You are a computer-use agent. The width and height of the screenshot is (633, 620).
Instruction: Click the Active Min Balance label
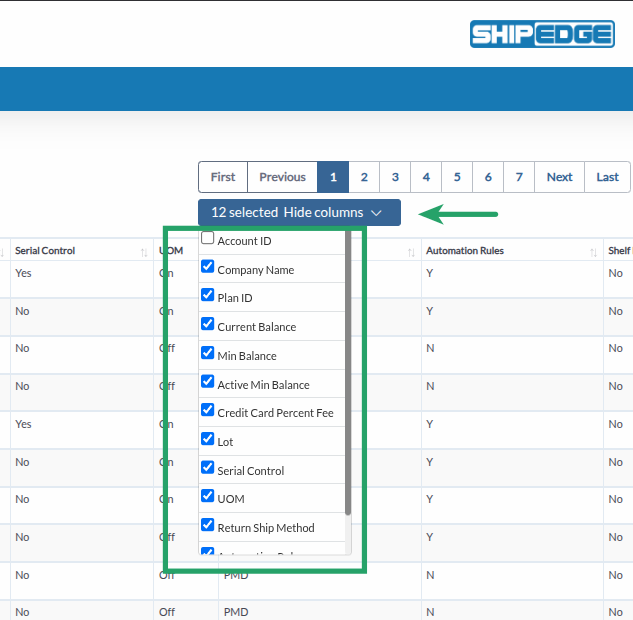click(x=263, y=385)
